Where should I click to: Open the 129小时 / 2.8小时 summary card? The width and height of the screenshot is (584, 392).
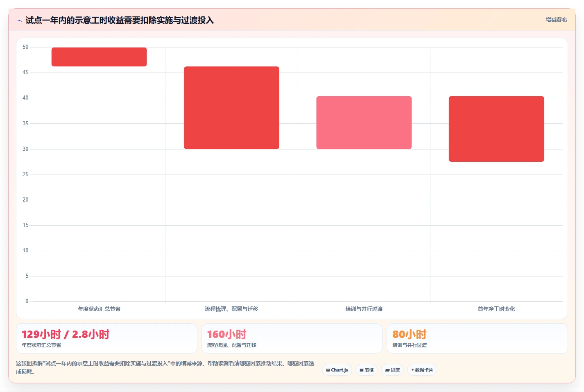click(106, 338)
